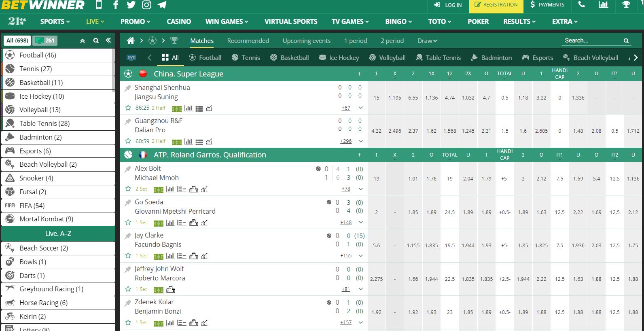The height and width of the screenshot is (331, 644).
Task: Favorite the Guangzhou R&F match star
Action: pos(128,141)
